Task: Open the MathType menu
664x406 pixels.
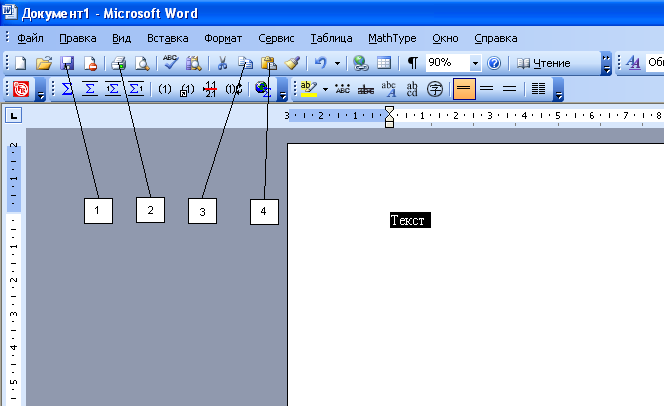Action: point(392,38)
